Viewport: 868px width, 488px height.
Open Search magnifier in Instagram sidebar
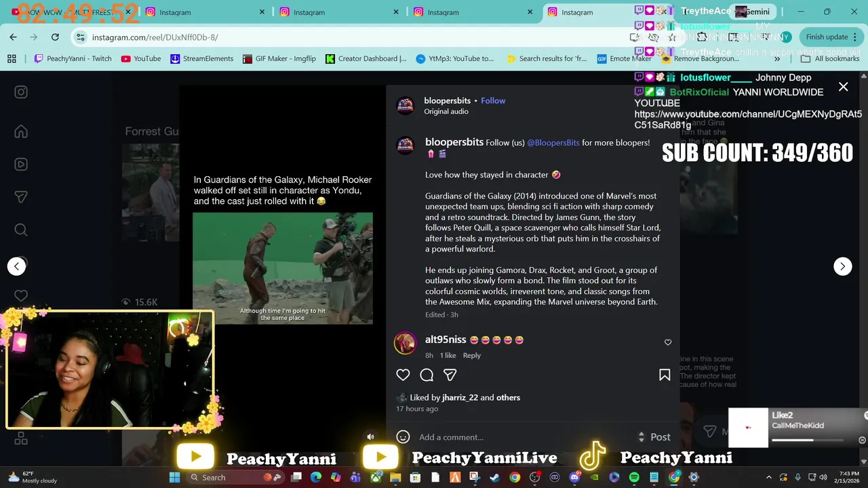click(x=21, y=230)
